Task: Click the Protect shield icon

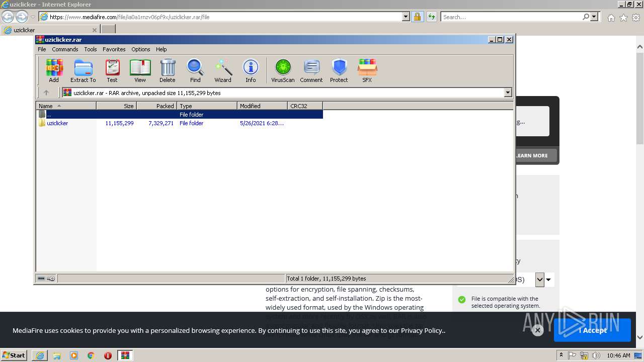Action: point(339,70)
